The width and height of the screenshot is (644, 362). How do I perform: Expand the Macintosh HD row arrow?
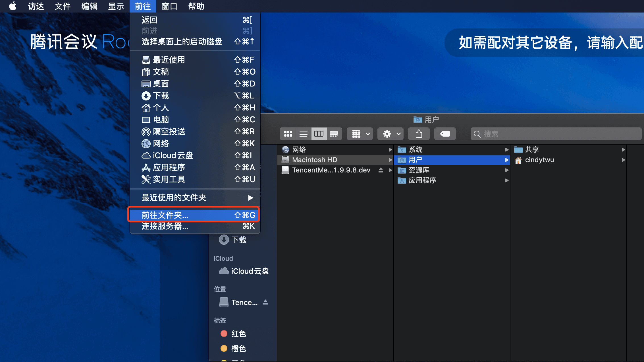coord(390,160)
